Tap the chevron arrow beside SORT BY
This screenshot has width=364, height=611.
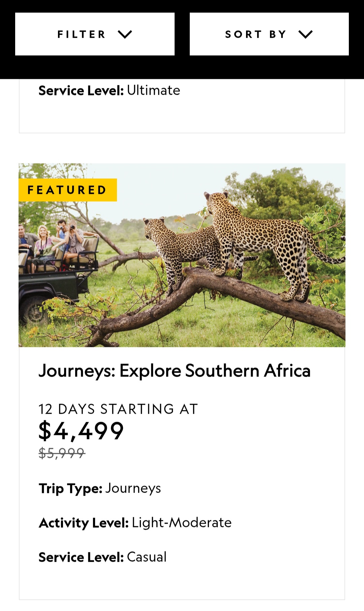[x=305, y=34]
